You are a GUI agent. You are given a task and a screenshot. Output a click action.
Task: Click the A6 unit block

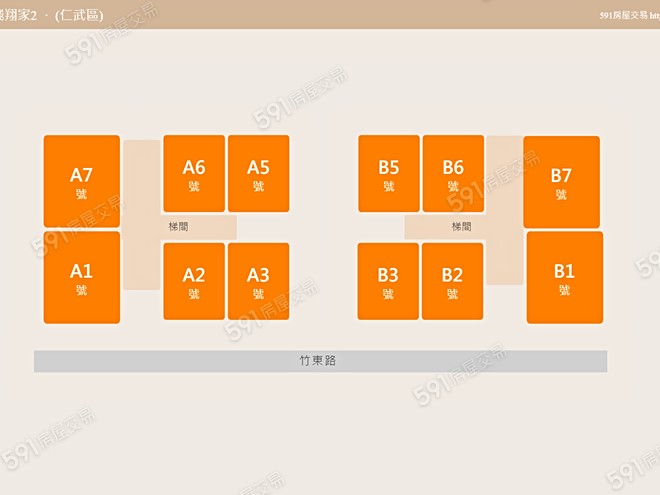coord(194,173)
